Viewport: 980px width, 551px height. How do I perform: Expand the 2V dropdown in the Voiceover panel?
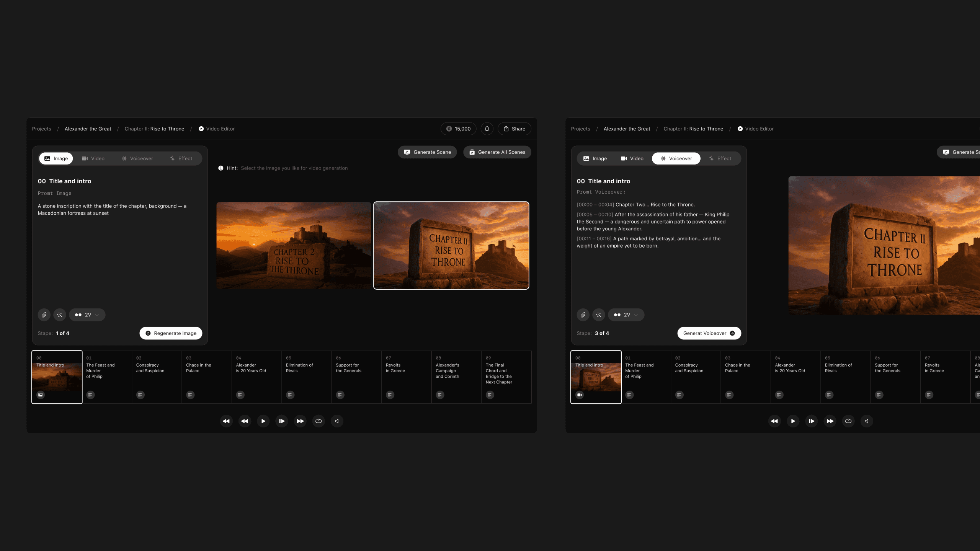(x=626, y=315)
